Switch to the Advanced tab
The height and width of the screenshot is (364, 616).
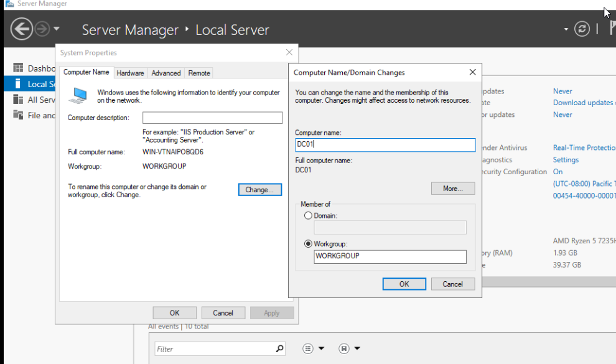pyautogui.click(x=166, y=73)
